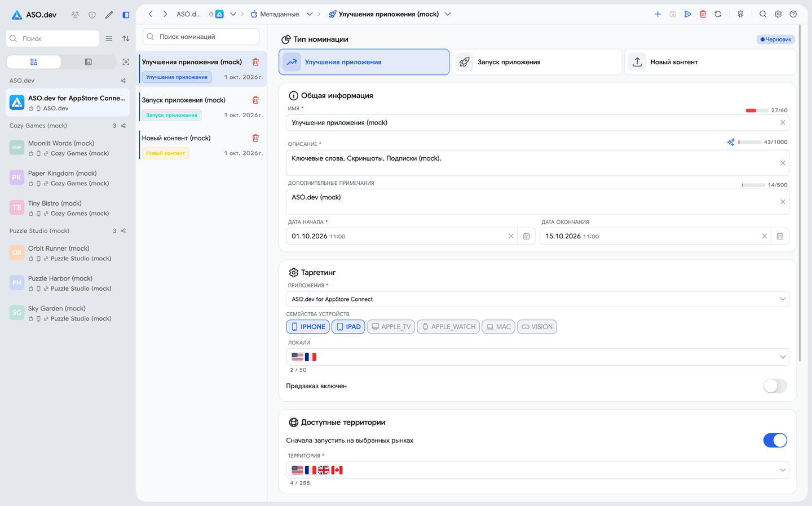The width and height of the screenshot is (812, 506).
Task: Click the refresh arrows icon in top toolbar
Action: pos(718,14)
